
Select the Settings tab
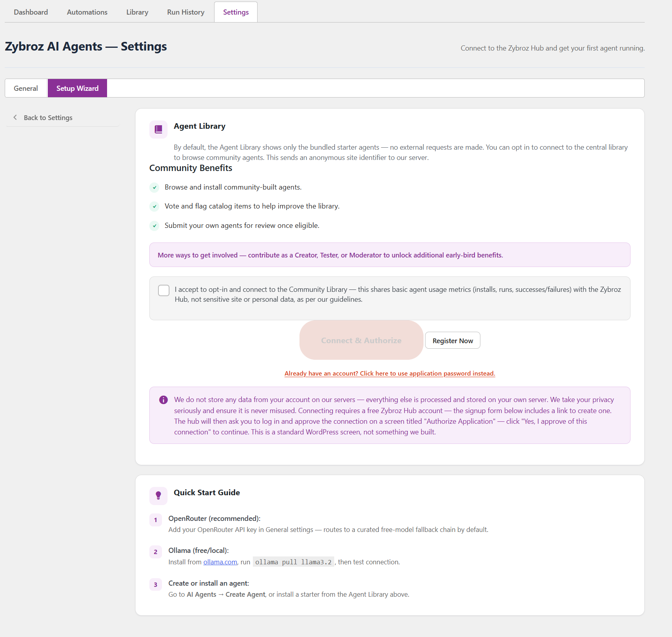coord(236,12)
